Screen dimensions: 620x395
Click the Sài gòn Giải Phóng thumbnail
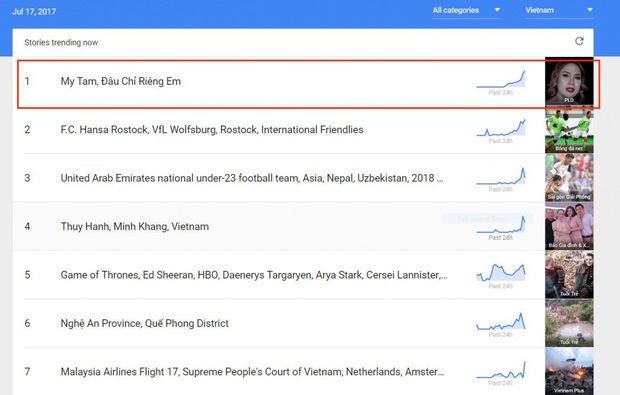coord(569,178)
